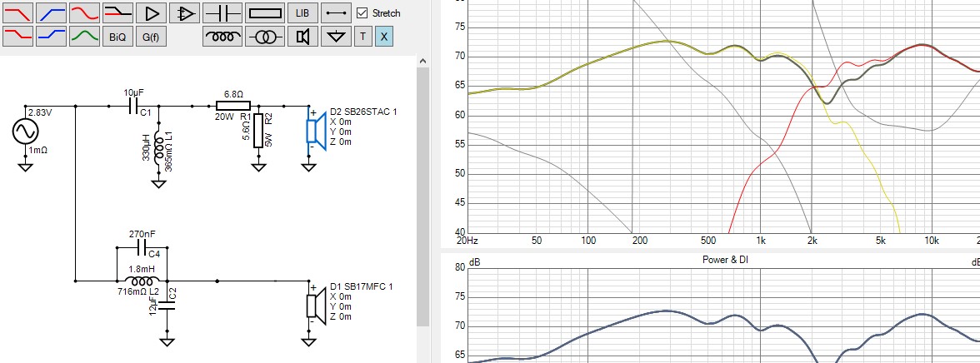Select the green peak filter block
Image resolution: width=980 pixels, height=363 pixels.
coord(83,37)
